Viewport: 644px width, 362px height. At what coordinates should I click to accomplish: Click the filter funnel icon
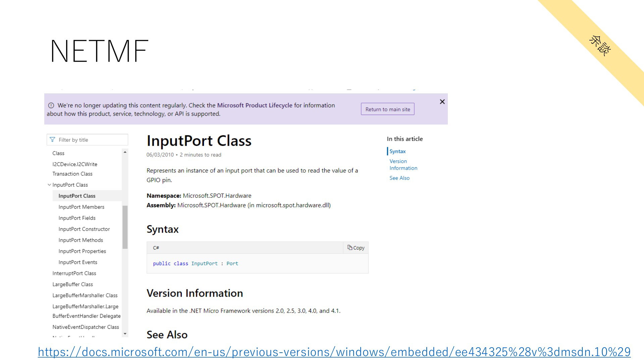tap(52, 140)
